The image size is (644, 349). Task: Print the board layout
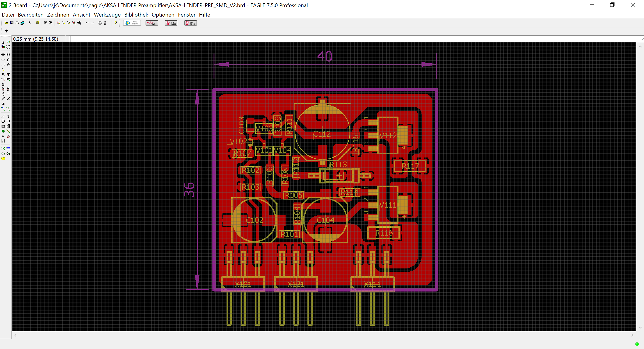pyautogui.click(x=17, y=23)
